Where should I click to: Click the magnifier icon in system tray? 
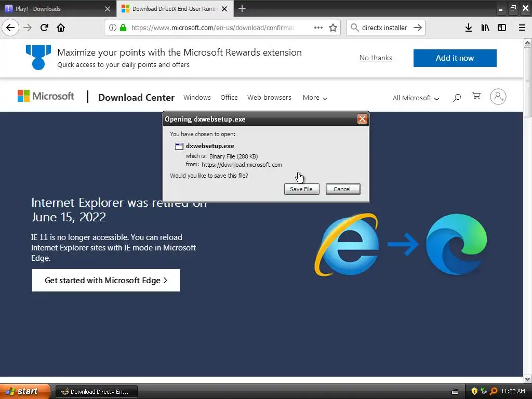pyautogui.click(x=494, y=391)
